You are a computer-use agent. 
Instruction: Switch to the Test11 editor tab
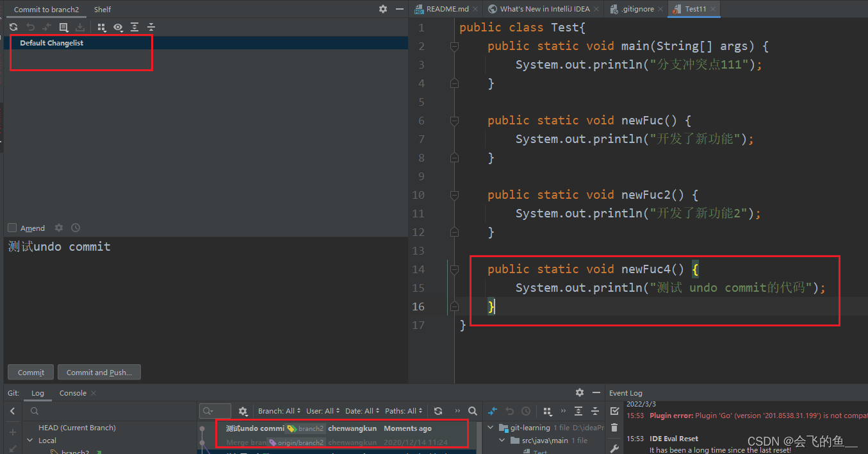tap(694, 9)
